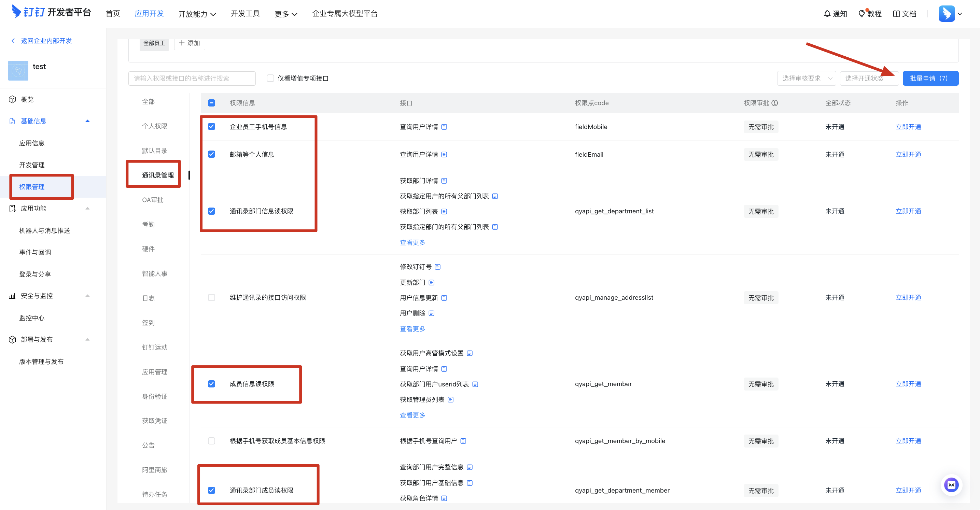980x510 pixels.
Task: Open the docs book icon
Action: (x=896, y=14)
